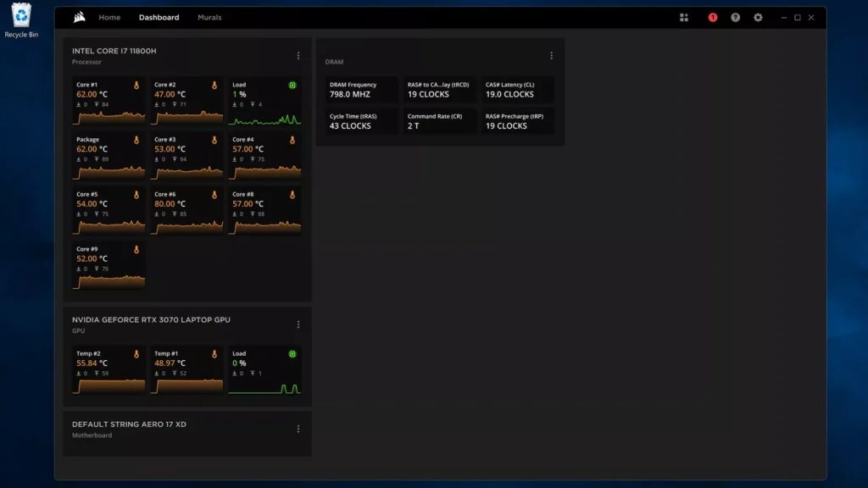Viewport: 868px width, 488px height.
Task: Click the CAS# Latency 19.0 CLOCKS tile
Action: [517, 90]
